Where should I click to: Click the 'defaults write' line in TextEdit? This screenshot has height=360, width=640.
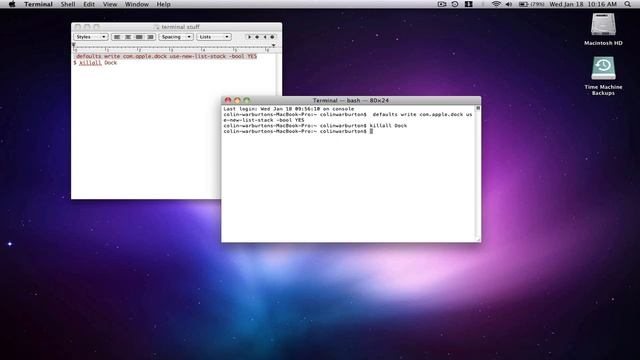click(167, 56)
